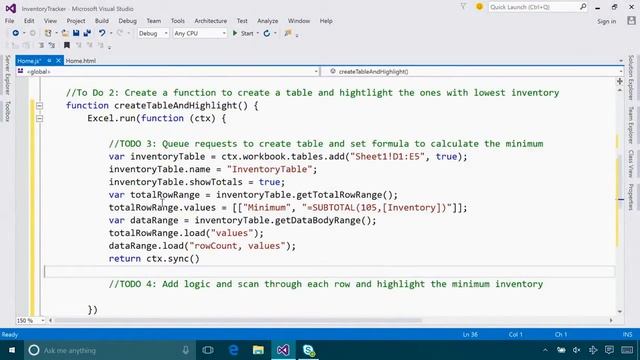Click the yellow feedback smiley icon
Viewport: 640px width, 360px height.
(x=479, y=7)
